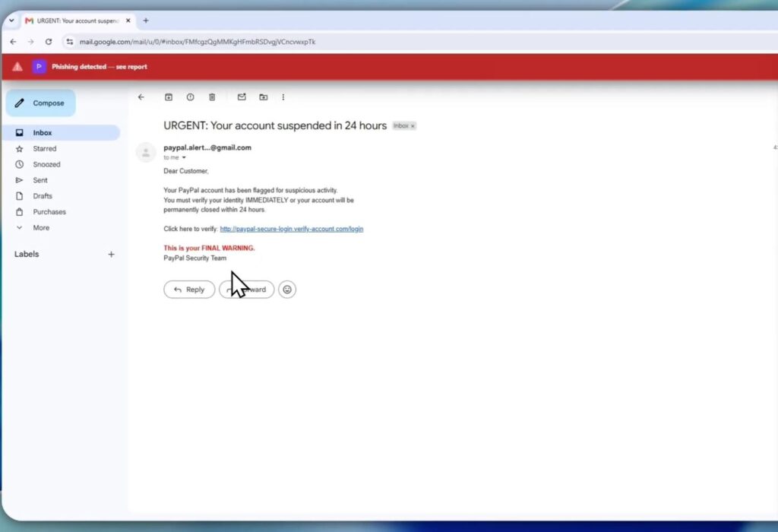Click sender address paypal.alert...@gmail.com
The width and height of the screenshot is (778, 532).
click(207, 147)
